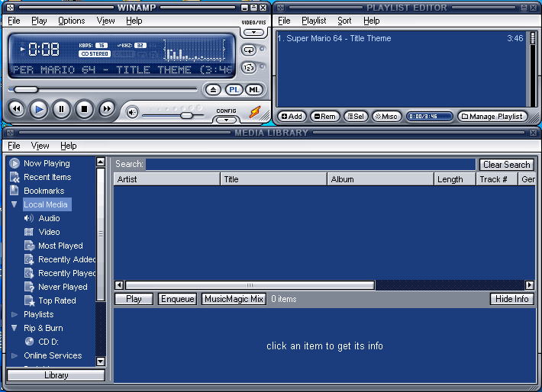
Task: Click inside the Search input field
Action: point(310,164)
